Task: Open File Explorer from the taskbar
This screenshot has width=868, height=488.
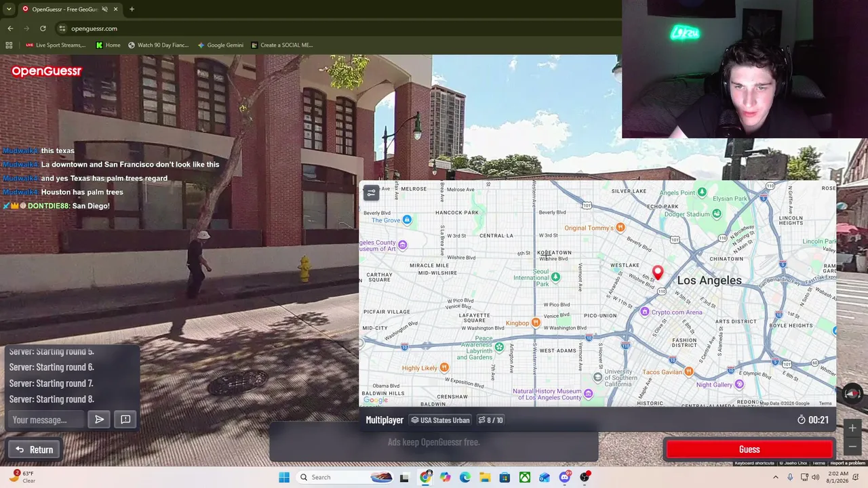Action: click(x=485, y=477)
